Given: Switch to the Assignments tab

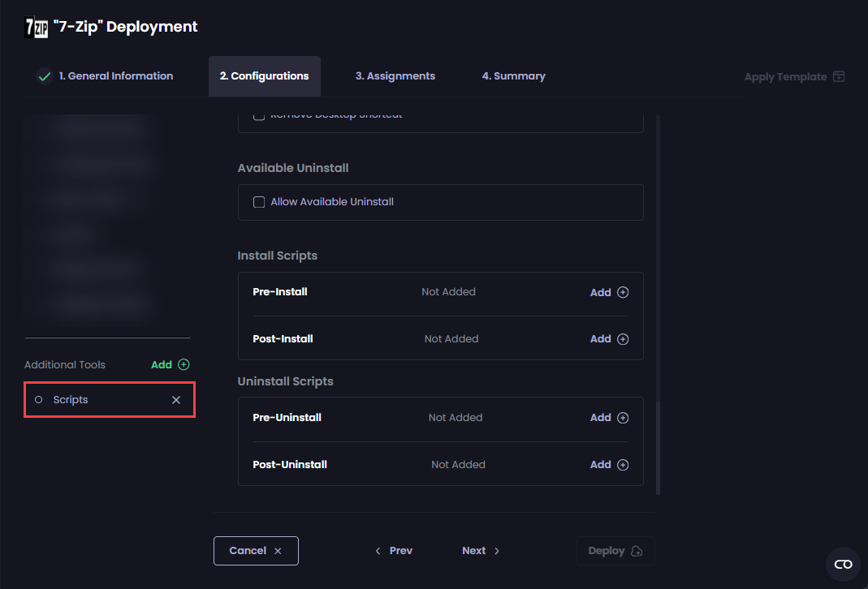Looking at the screenshot, I should click(395, 75).
